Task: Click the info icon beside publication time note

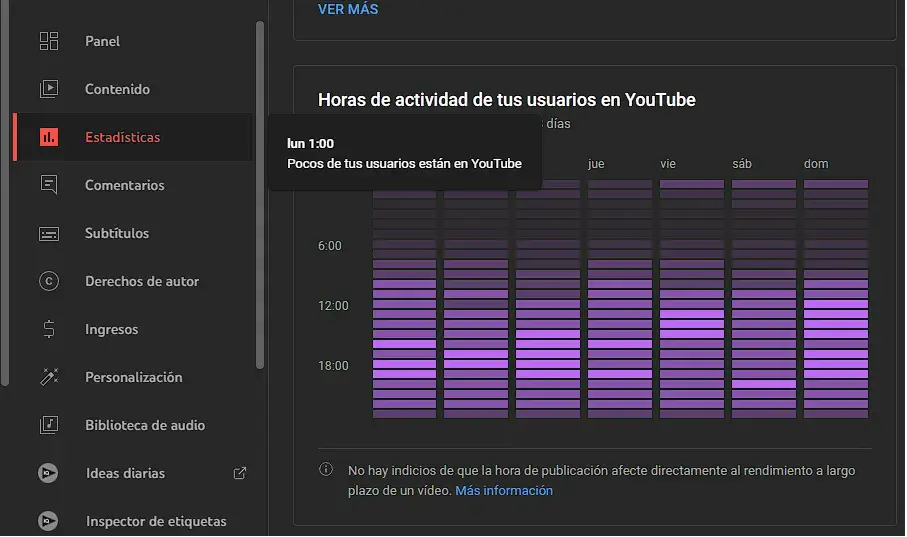Action: pyautogui.click(x=326, y=469)
